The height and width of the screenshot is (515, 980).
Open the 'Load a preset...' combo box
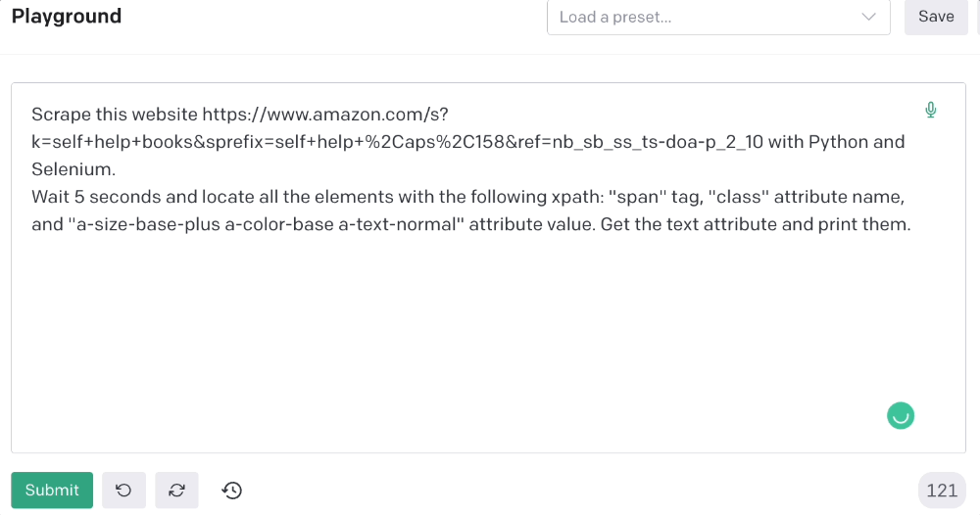tap(718, 17)
